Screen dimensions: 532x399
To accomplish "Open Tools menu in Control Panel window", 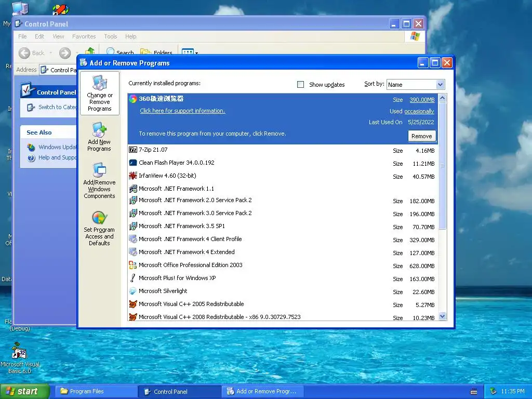I will click(111, 36).
